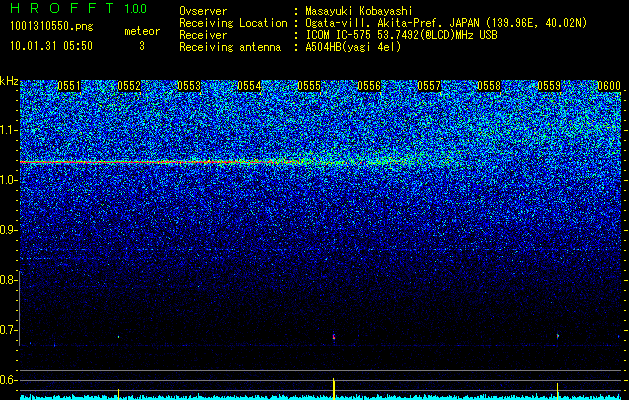Click the meteor count label

[x=142, y=31]
